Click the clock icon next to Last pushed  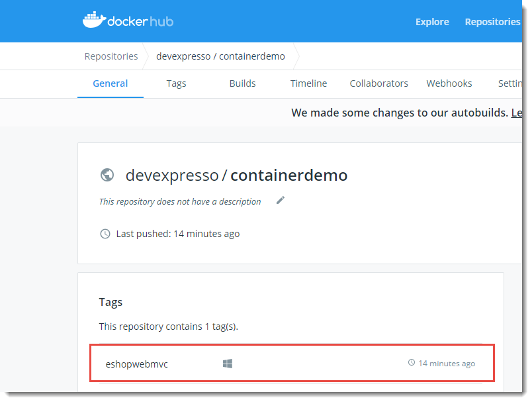[105, 233]
